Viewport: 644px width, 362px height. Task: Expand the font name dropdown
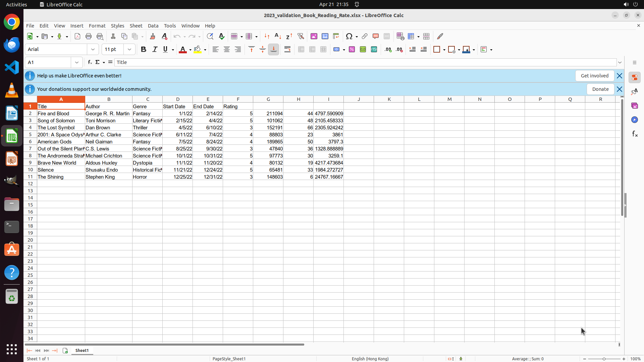93,49
